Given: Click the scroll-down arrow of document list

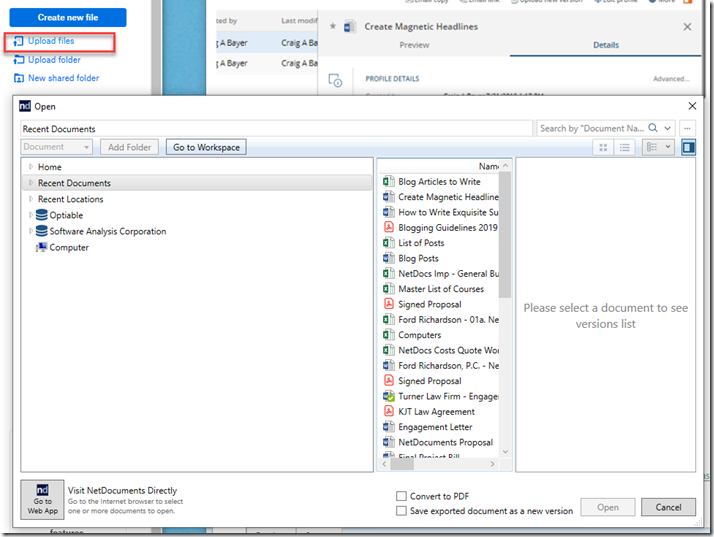Looking at the screenshot, I should click(505, 452).
